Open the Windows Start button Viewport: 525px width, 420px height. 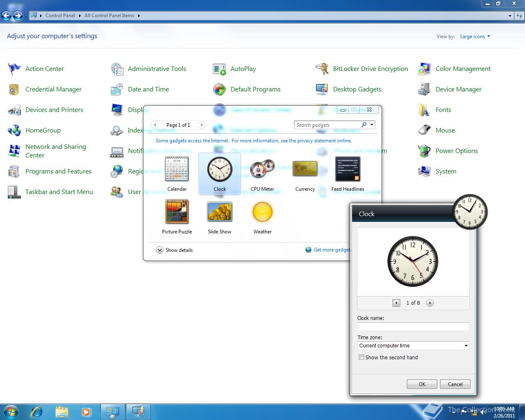(11, 411)
